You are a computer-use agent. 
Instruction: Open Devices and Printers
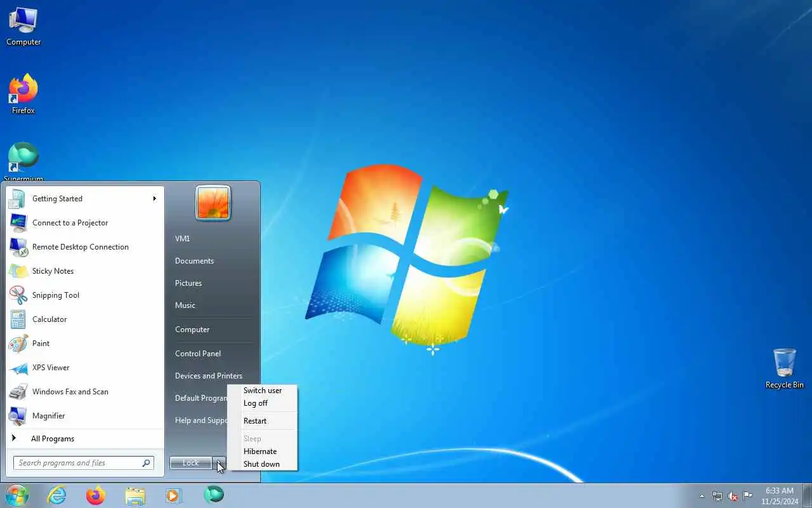coord(209,376)
